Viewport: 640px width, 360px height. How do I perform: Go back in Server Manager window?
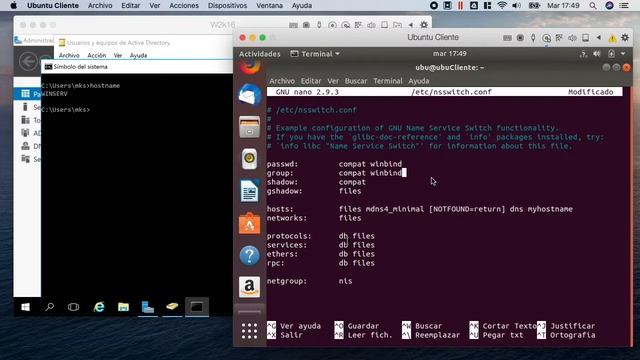pyautogui.click(x=28, y=62)
